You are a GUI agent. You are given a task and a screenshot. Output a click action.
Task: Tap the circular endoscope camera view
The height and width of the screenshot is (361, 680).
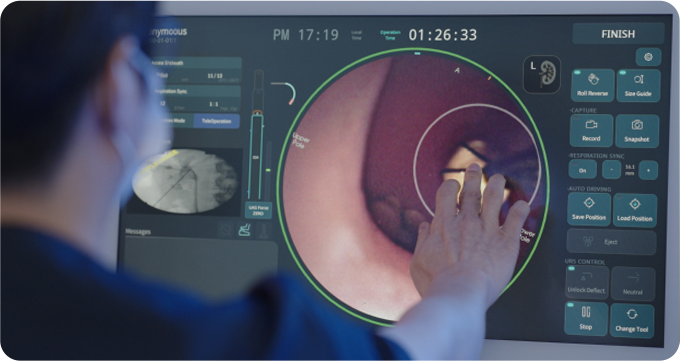[412, 187]
